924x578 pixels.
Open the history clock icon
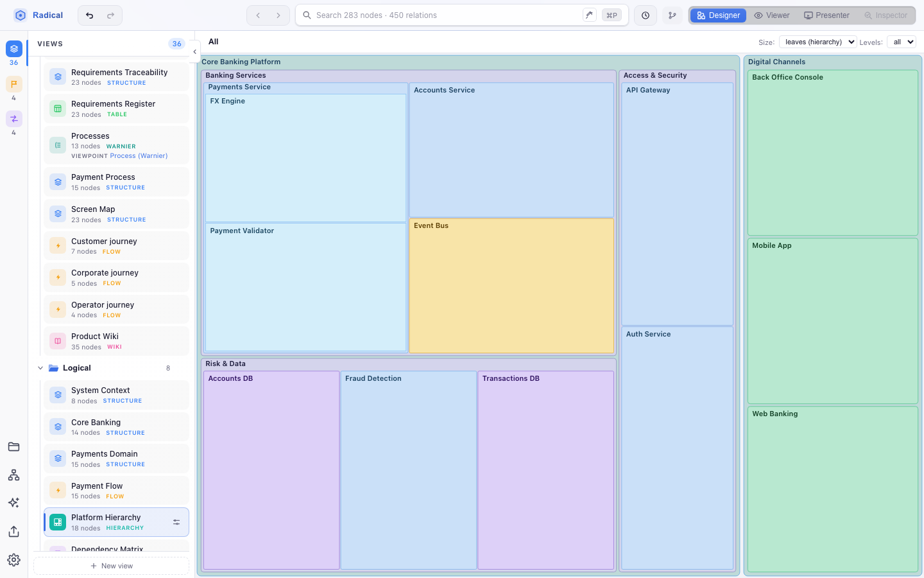pyautogui.click(x=646, y=15)
